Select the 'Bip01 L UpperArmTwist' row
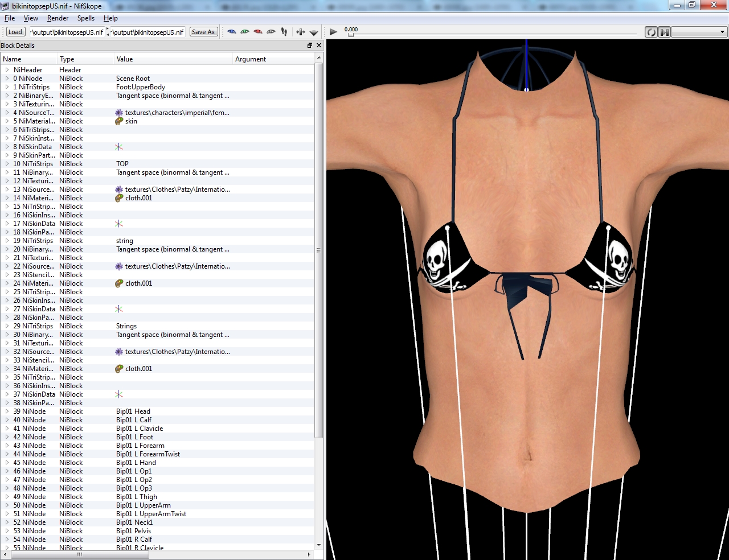729x560 pixels. [x=157, y=514]
